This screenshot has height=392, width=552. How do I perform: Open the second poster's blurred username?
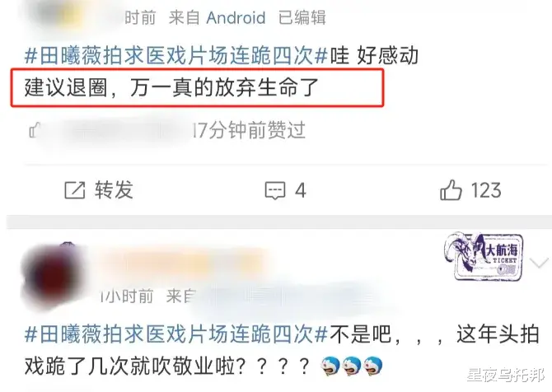183,260
